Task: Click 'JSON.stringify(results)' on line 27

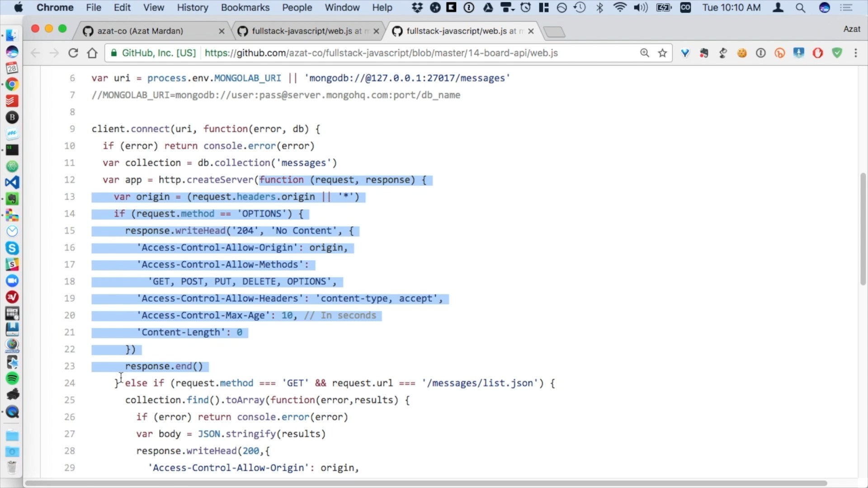Action: [262, 434]
